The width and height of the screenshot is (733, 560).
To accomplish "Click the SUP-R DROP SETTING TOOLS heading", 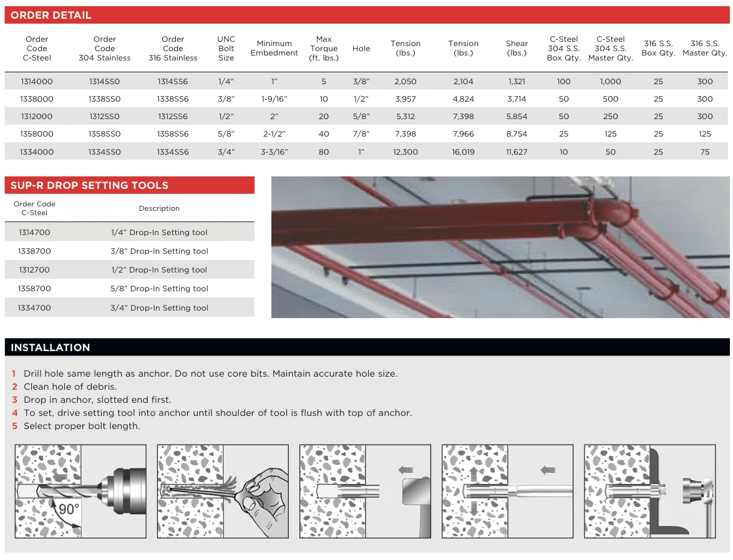I will tap(89, 186).
